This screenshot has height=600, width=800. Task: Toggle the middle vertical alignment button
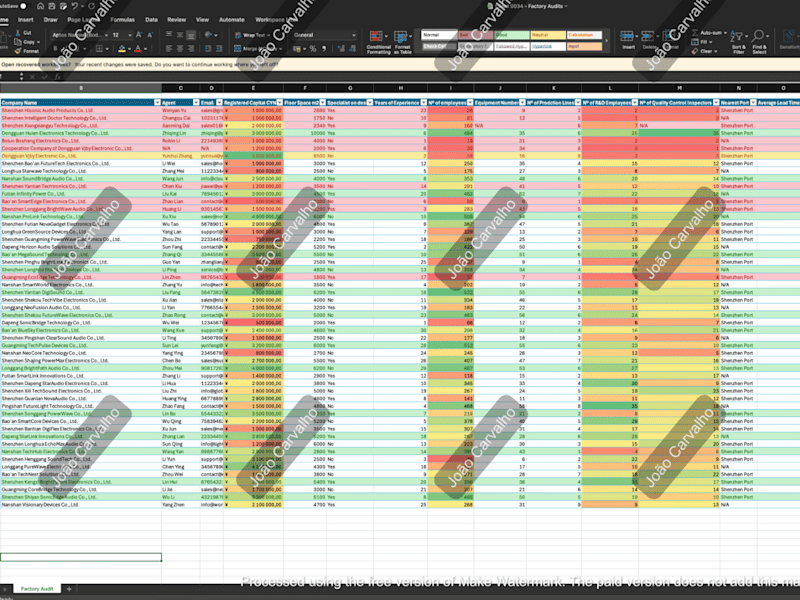[180, 35]
